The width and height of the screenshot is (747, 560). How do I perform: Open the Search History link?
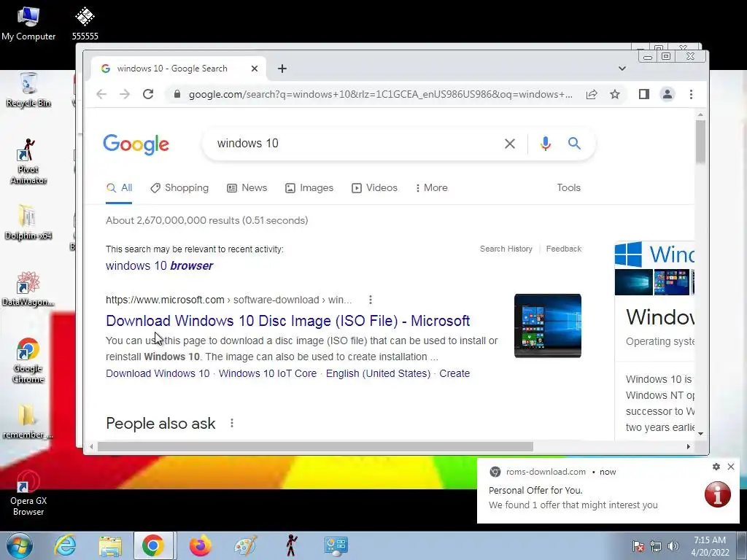point(506,249)
